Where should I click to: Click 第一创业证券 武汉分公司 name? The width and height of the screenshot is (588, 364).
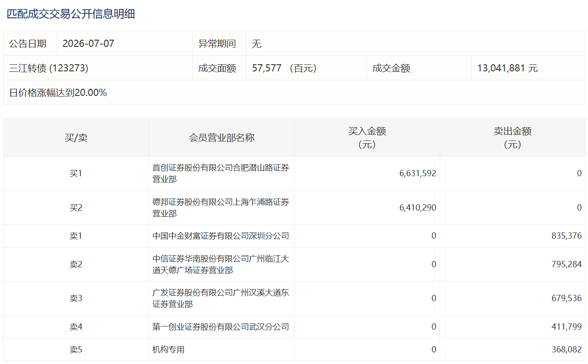point(221,327)
